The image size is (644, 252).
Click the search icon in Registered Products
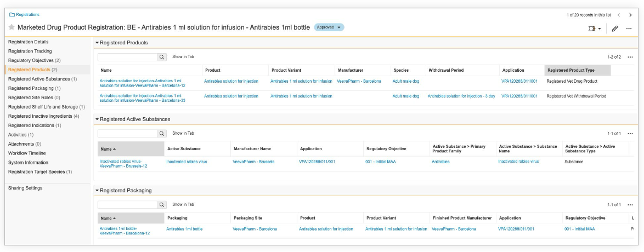(162, 57)
